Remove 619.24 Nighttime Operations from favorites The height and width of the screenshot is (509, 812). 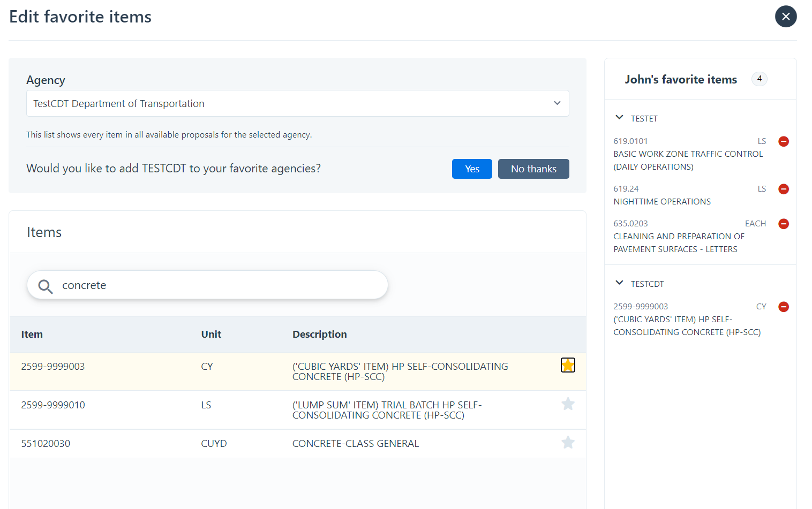coord(783,189)
